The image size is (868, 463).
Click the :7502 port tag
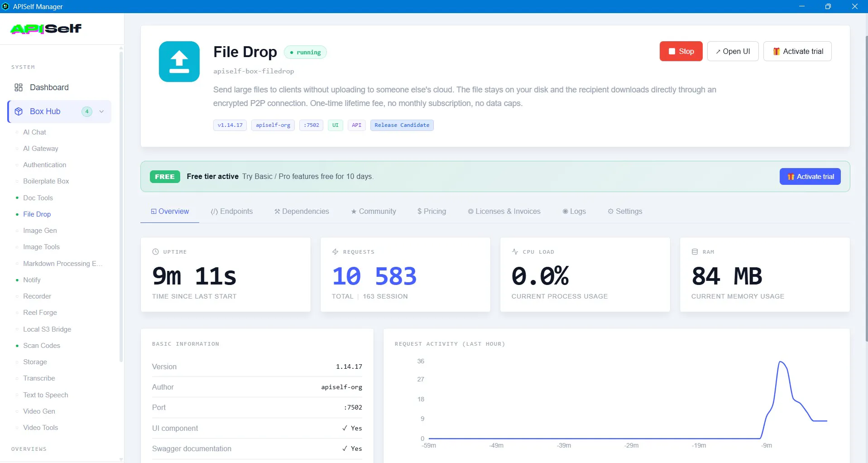(312, 125)
